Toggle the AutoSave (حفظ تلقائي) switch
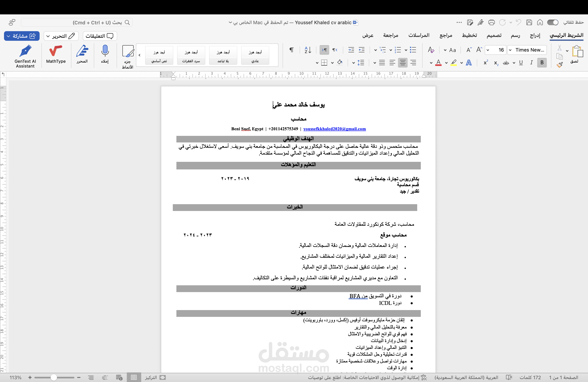The height and width of the screenshot is (382, 588). [553, 22]
